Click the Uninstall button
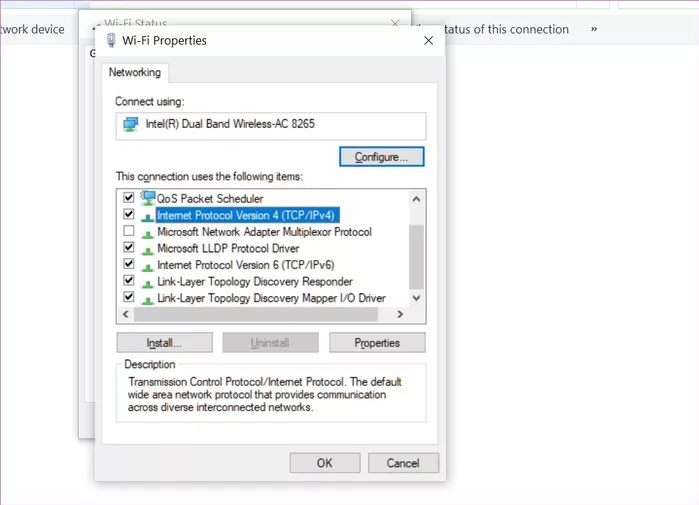This screenshot has width=699, height=505. (x=270, y=343)
